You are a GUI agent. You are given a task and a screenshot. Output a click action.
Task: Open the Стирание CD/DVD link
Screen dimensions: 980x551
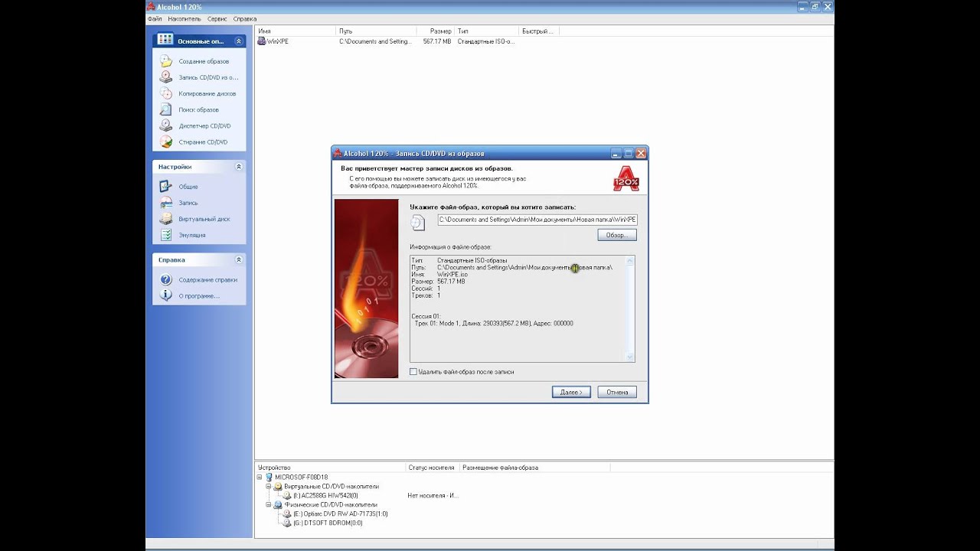[203, 142]
